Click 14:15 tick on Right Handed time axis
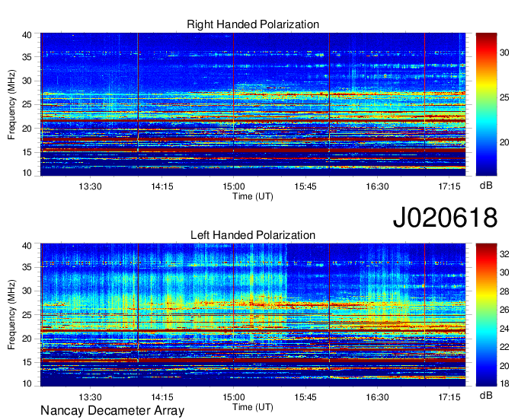 [161, 186]
